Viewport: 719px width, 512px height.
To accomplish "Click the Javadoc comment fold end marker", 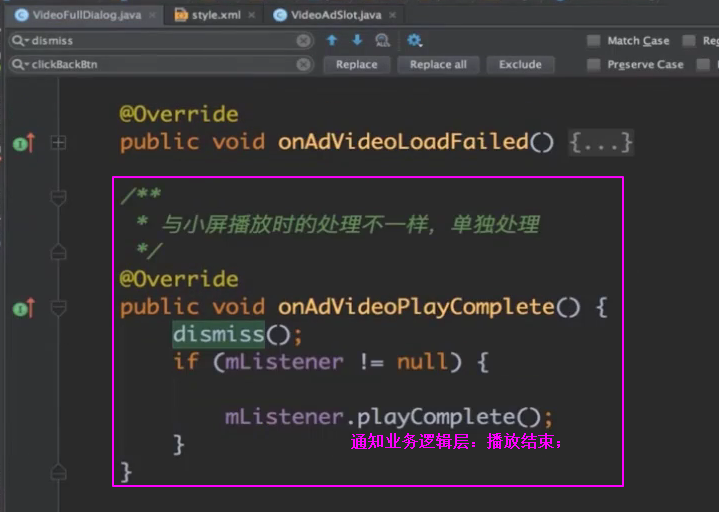I will click(x=58, y=252).
